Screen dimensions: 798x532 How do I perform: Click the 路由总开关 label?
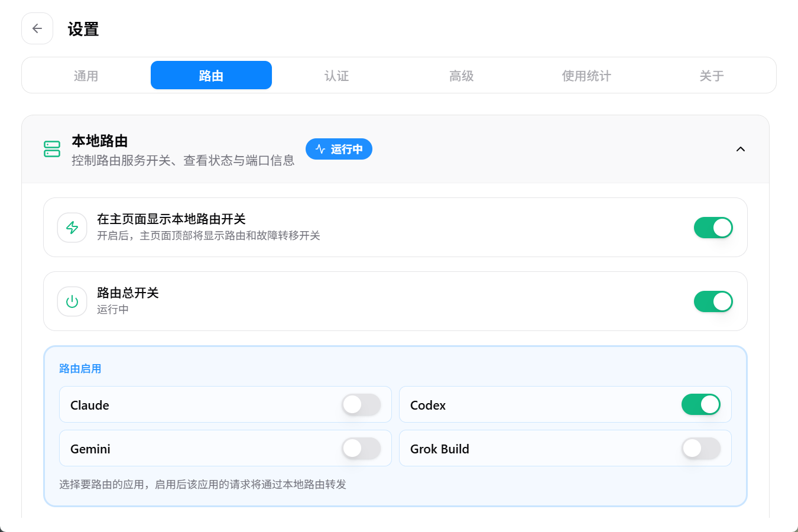pyautogui.click(x=128, y=293)
